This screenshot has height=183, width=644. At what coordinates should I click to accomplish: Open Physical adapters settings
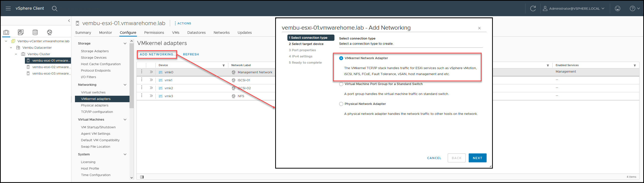pos(94,105)
